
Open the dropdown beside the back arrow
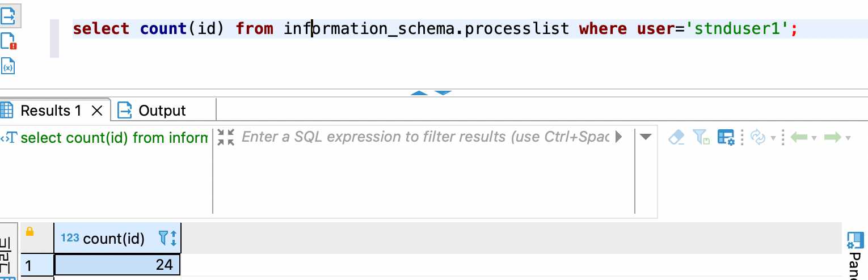pyautogui.click(x=814, y=138)
